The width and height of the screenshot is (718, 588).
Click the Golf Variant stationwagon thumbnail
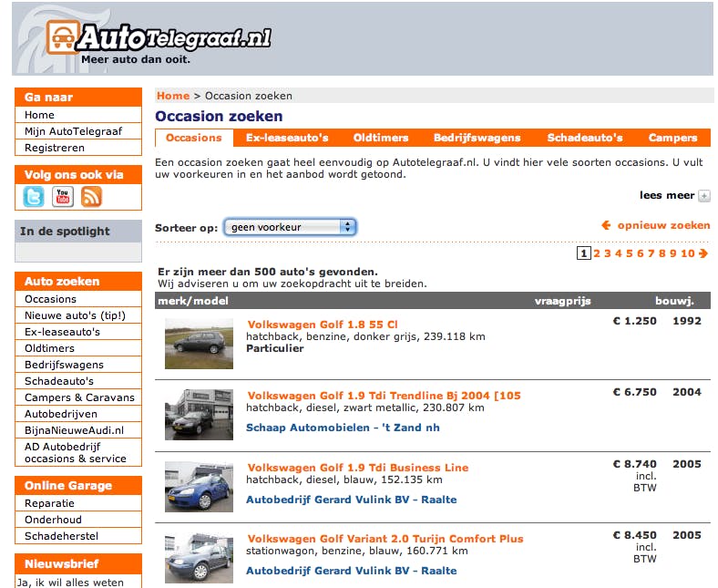click(200, 558)
